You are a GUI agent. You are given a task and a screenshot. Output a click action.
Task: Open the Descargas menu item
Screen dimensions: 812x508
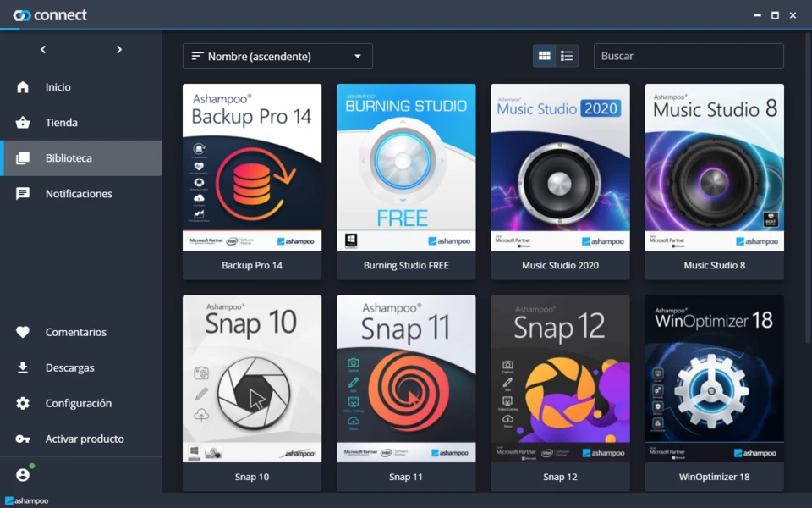click(81, 367)
